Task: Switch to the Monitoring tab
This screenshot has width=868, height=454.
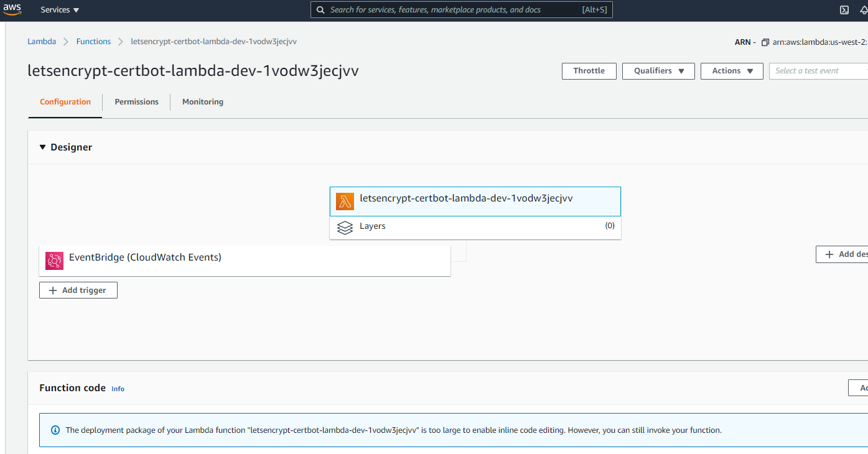Action: (203, 102)
